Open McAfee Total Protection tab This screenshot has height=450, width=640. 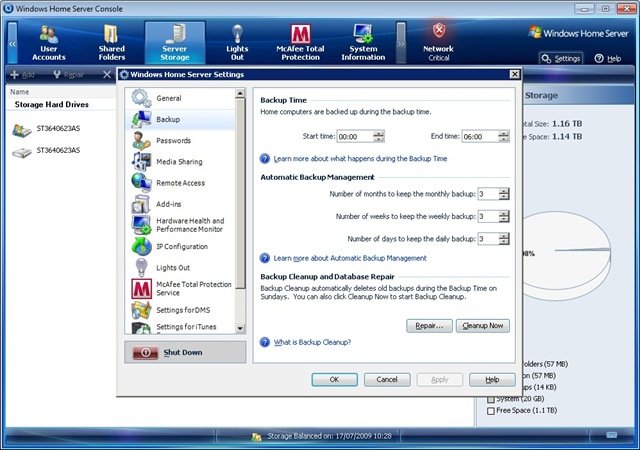(x=300, y=43)
